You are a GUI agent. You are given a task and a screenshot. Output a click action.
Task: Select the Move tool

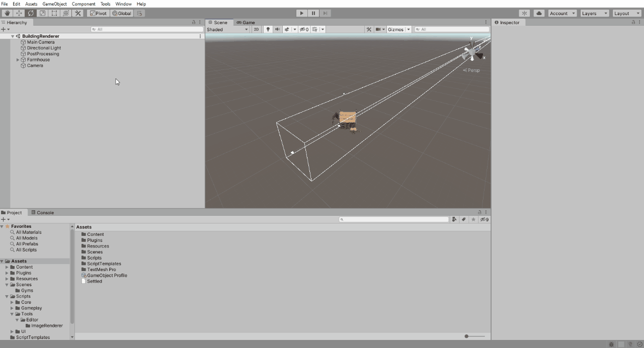click(19, 13)
